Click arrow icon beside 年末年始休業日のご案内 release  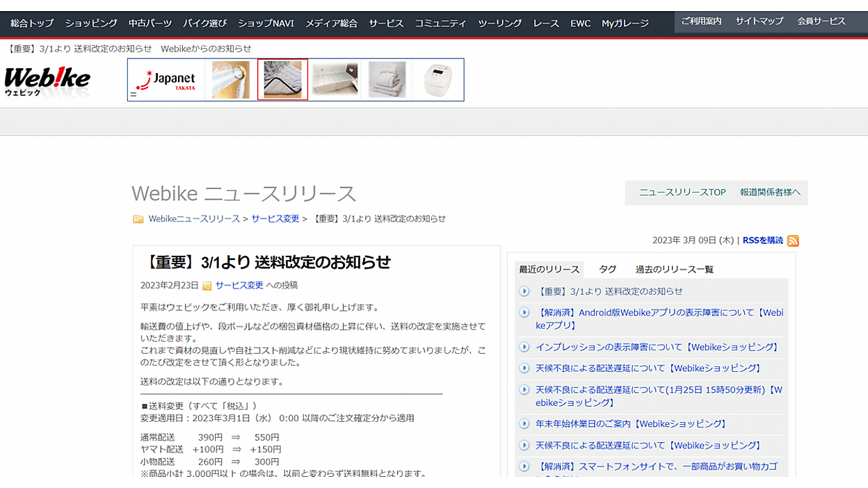(x=524, y=423)
